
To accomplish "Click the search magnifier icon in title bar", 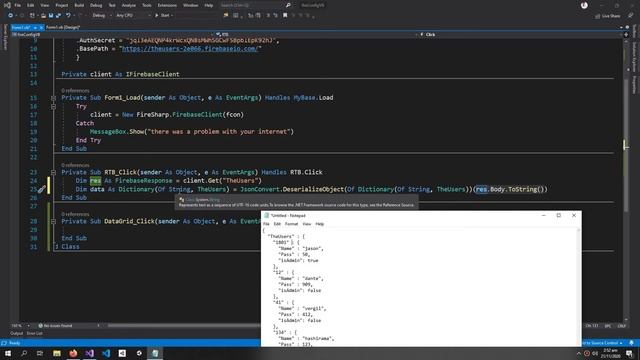I will [288, 5].
